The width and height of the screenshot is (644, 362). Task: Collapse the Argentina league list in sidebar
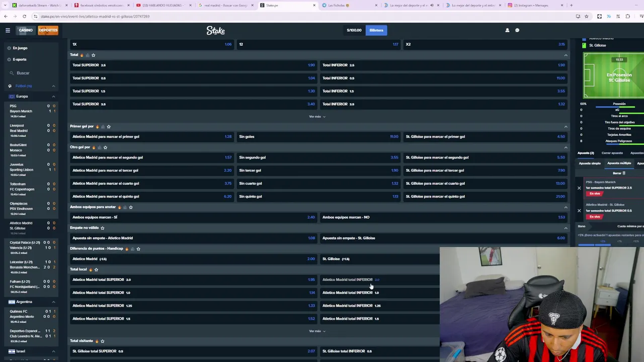[53, 302]
